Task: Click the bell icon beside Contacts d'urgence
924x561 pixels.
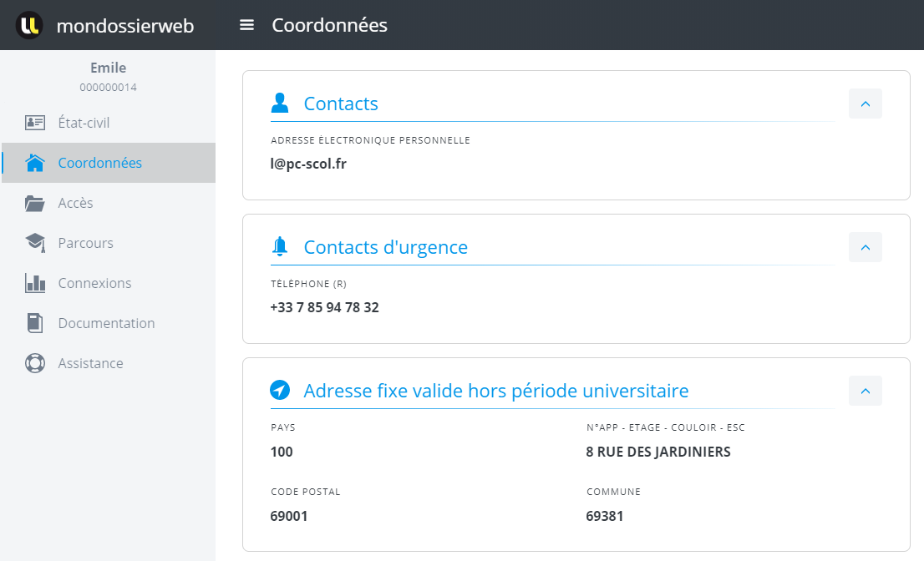Action: (280, 247)
